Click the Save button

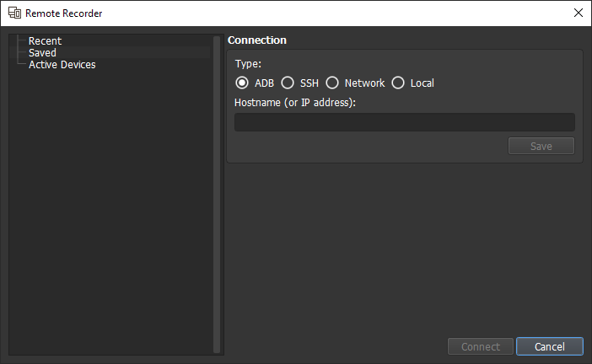tap(541, 146)
